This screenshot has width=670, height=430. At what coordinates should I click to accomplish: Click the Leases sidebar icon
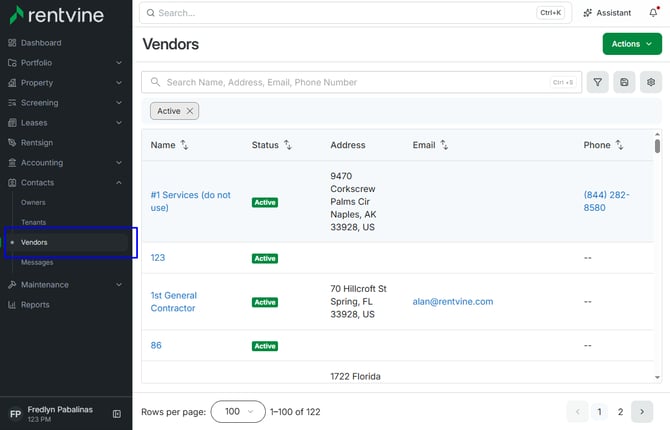click(x=12, y=123)
